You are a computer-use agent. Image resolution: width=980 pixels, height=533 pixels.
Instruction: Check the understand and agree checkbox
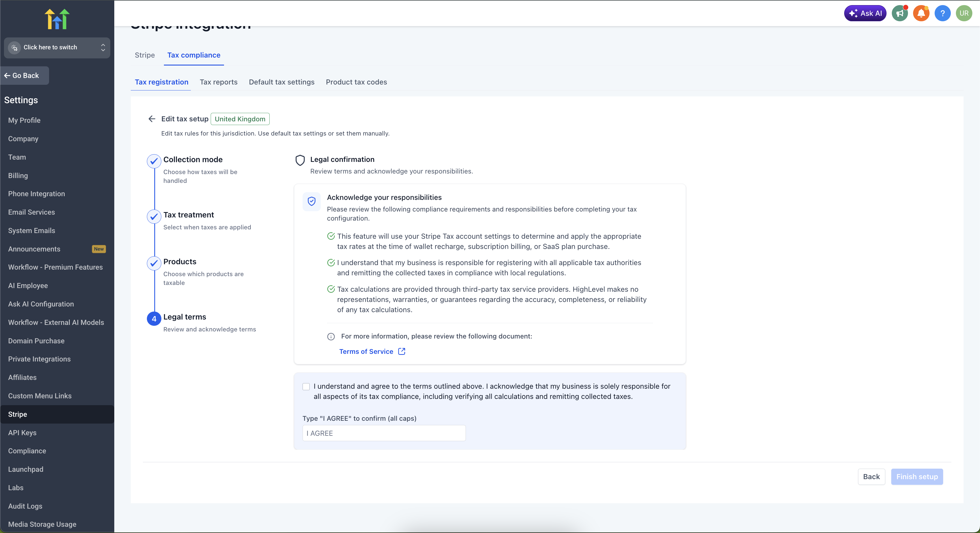[306, 387]
